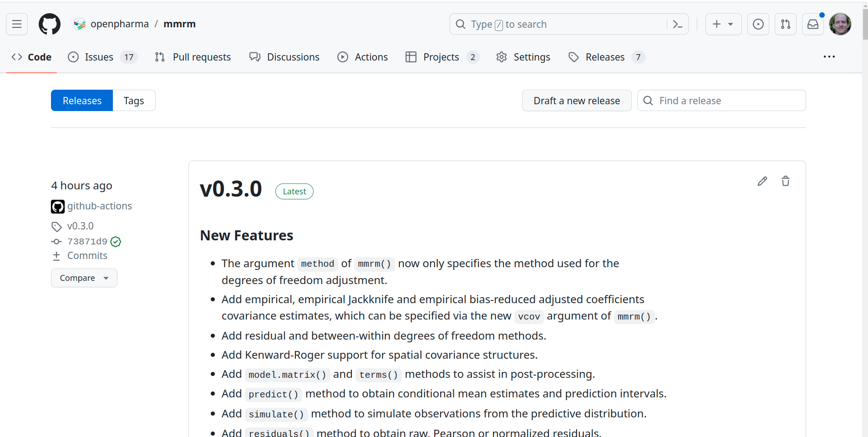This screenshot has width=868, height=437.
Task: Expand the three-dot overflow menu in repo nav
Action: coord(829,57)
